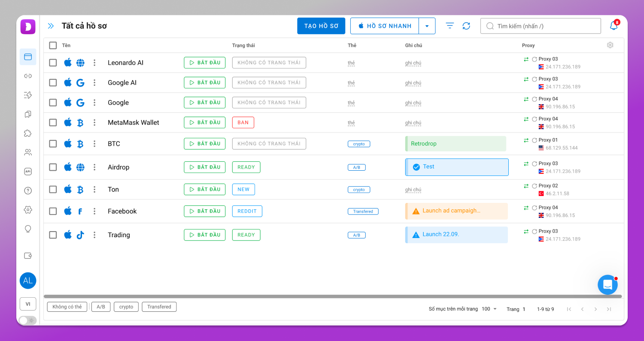
Task: Tick the select-all checkbox in table header
Action: click(53, 45)
